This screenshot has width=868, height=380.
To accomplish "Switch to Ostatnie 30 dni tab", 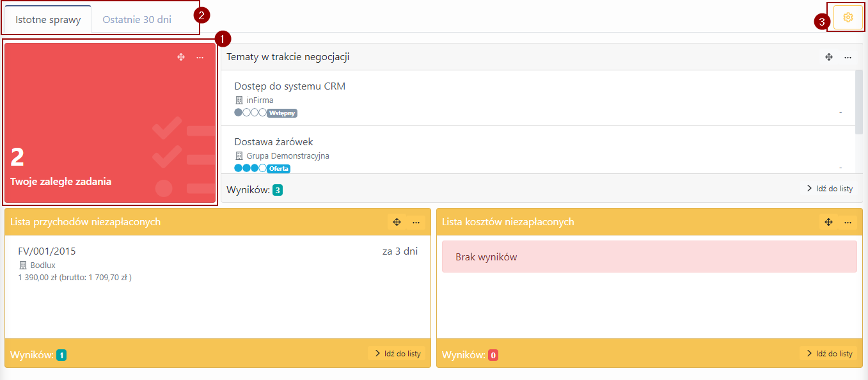I will point(137,19).
